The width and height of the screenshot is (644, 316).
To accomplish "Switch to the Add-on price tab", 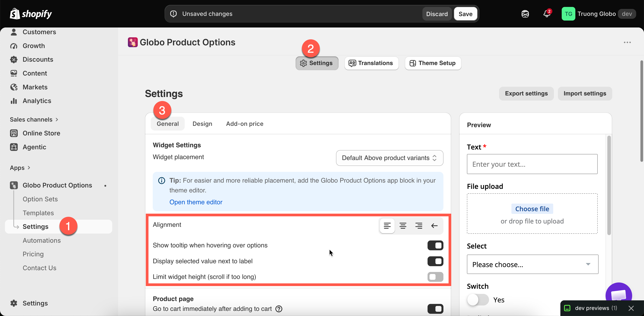I will [x=244, y=124].
